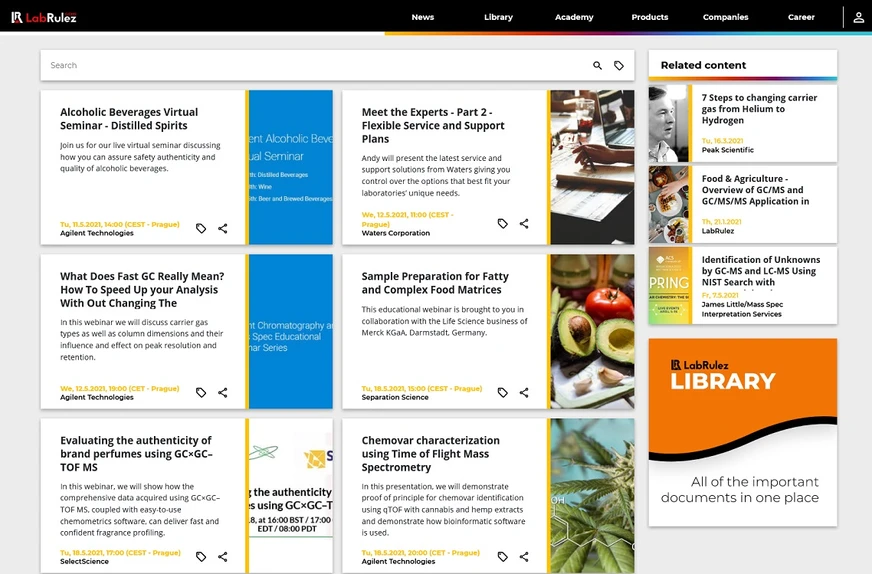Click tag icon on What Does Fast GC card
This screenshot has height=574, width=872.
201,393
